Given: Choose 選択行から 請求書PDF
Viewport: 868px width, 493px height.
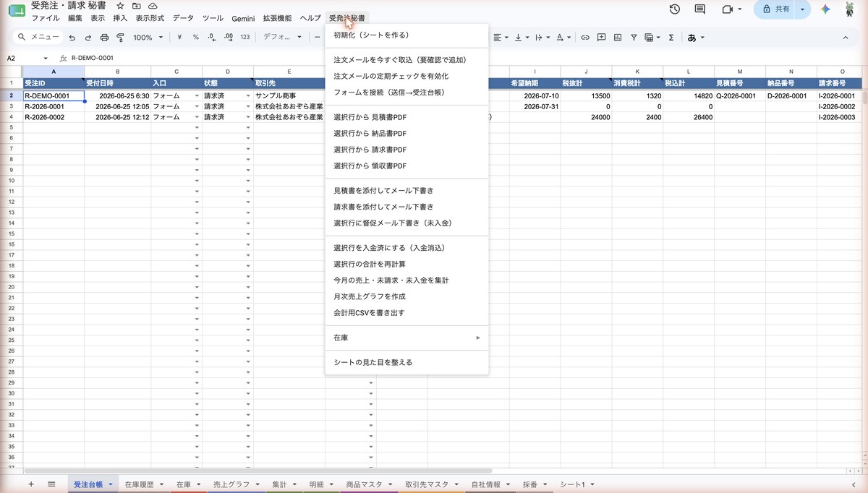Looking at the screenshot, I should coord(407,150).
